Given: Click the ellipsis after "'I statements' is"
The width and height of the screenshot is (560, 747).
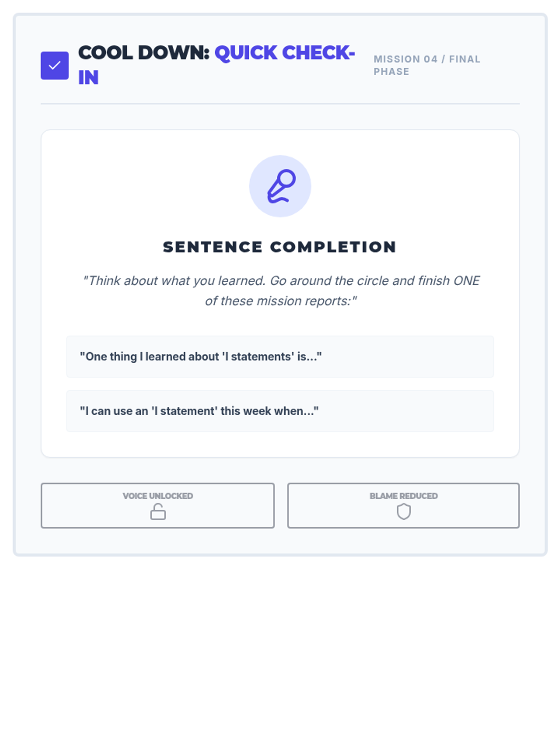Looking at the screenshot, I should coord(312,357).
